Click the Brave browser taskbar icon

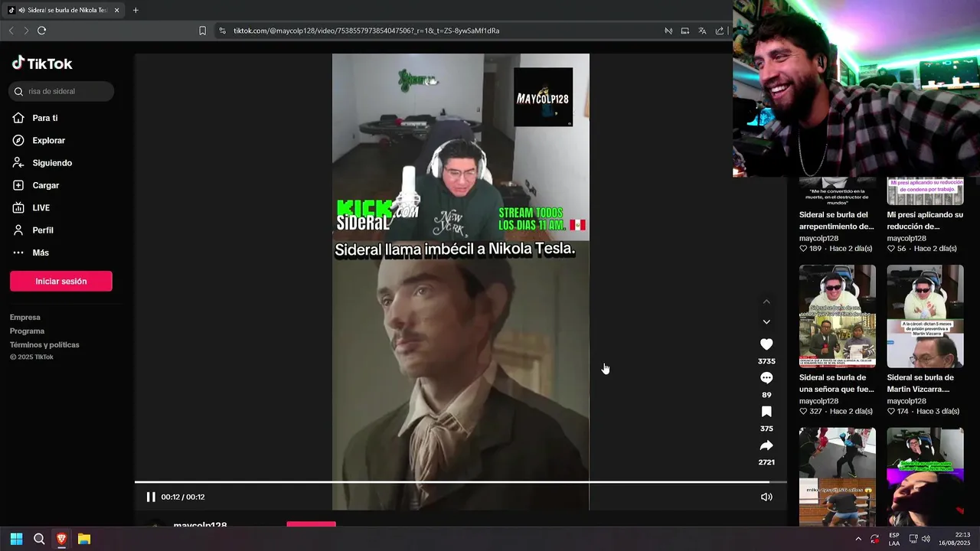point(61,539)
